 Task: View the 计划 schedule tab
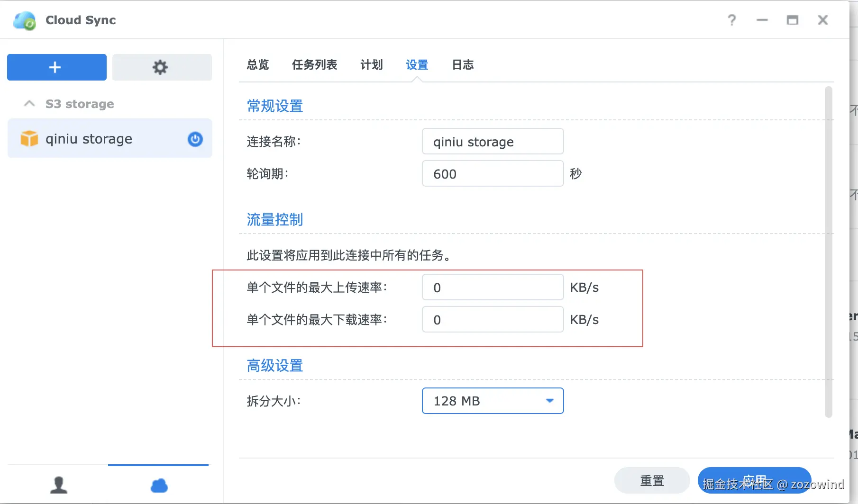(x=372, y=65)
